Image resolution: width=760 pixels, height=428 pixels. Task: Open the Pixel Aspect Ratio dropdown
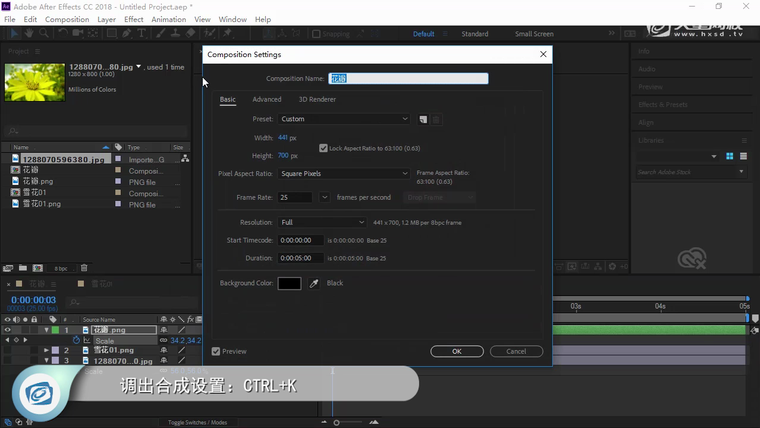pos(344,173)
